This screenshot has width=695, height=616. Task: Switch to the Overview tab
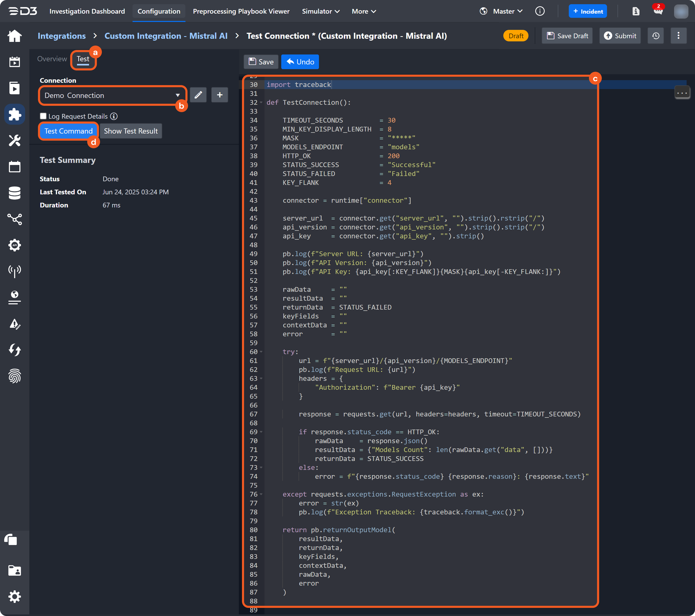[x=52, y=59]
